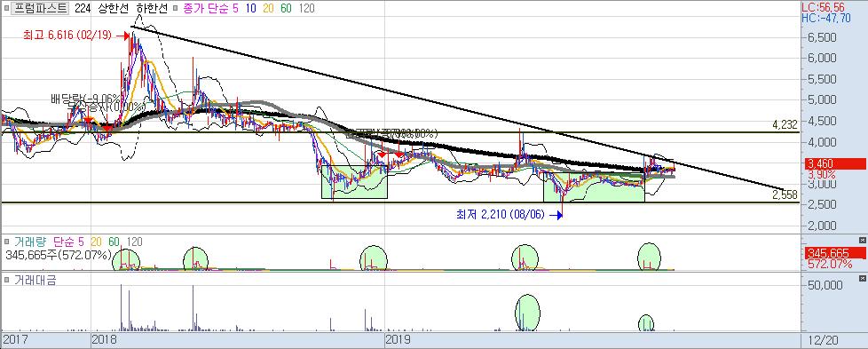This screenshot has height=349, width=868.
Task: Click the 2,558 horizontal line label
Action: [x=785, y=194]
